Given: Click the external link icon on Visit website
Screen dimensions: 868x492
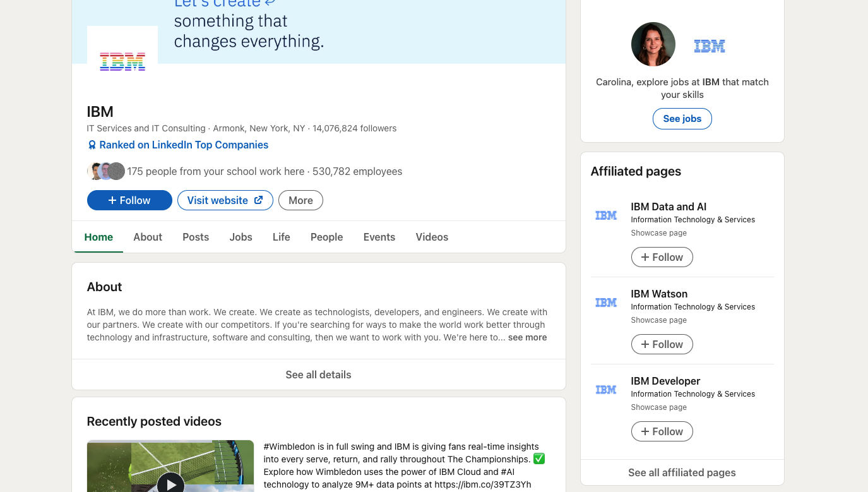Looking at the screenshot, I should click(x=259, y=200).
